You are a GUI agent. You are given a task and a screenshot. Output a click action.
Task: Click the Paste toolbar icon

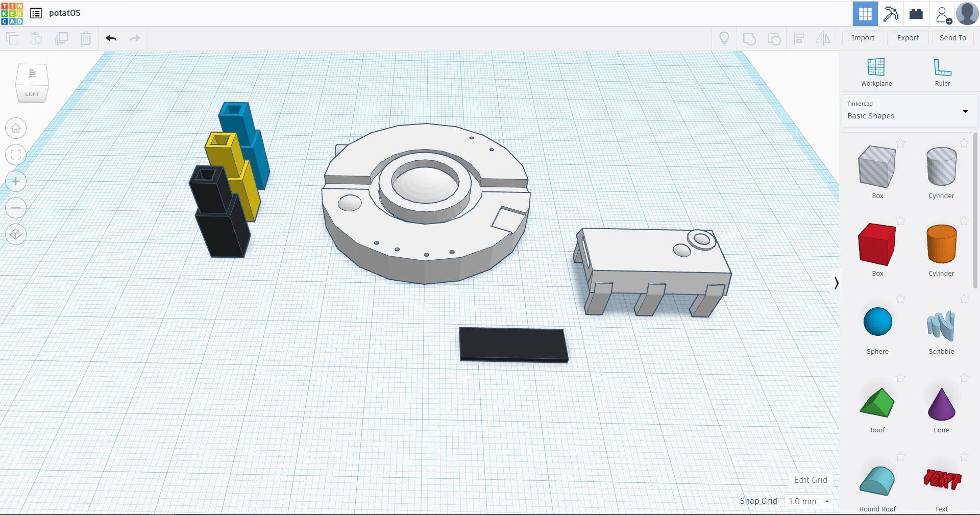pyautogui.click(x=36, y=38)
